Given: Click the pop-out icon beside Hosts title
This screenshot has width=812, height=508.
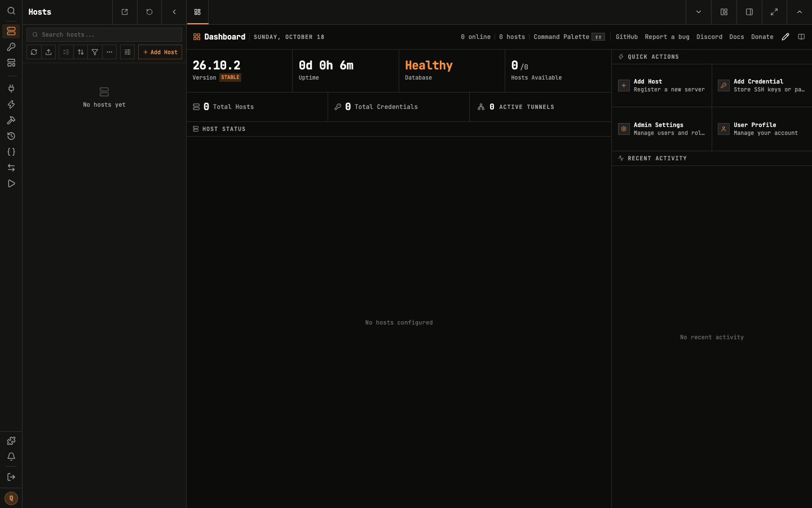Looking at the screenshot, I should [x=125, y=12].
